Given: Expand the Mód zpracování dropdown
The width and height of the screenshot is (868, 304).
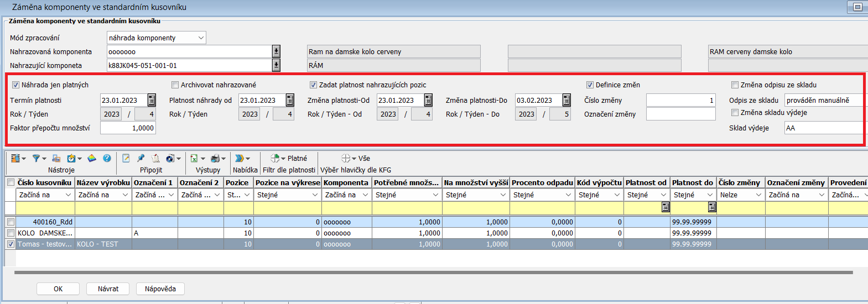Looking at the screenshot, I should [201, 38].
